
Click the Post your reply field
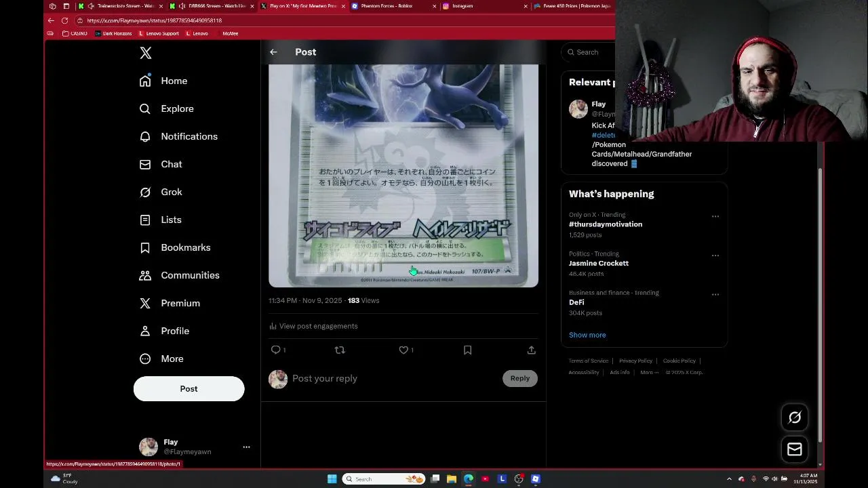click(x=395, y=378)
